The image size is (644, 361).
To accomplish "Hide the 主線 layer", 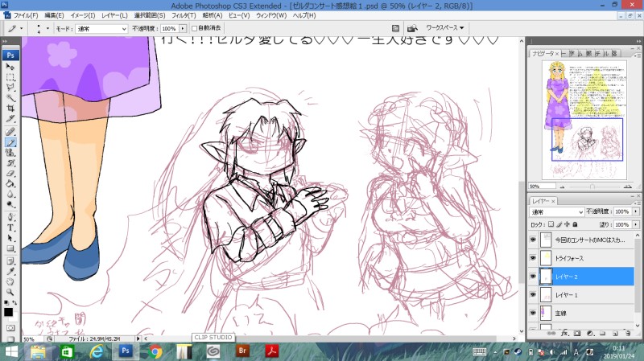I will 533,313.
